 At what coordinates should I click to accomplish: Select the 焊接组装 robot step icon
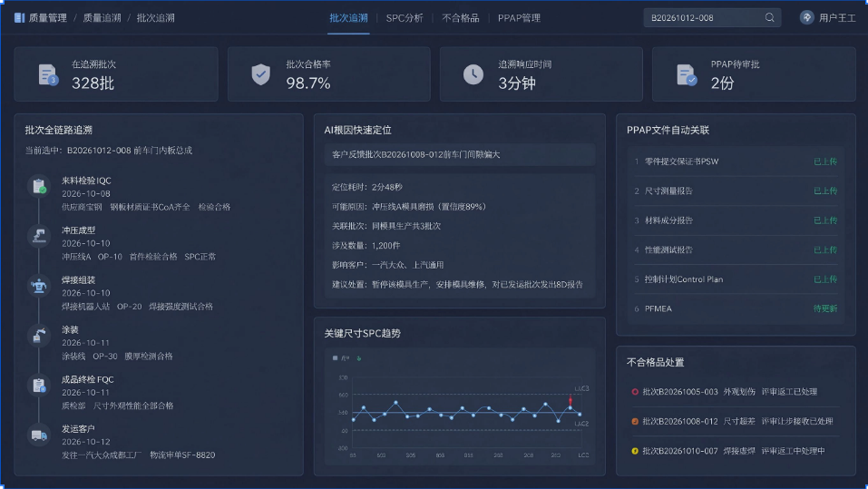pyautogui.click(x=39, y=286)
